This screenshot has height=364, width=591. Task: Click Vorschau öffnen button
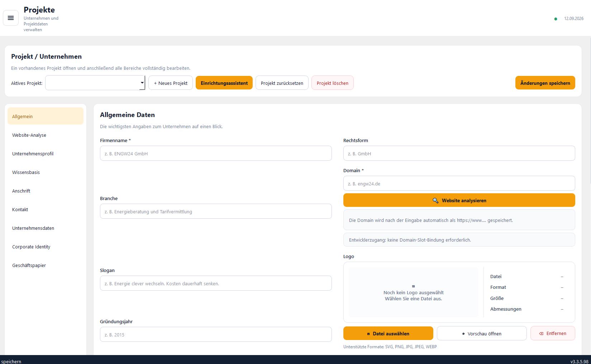point(482,333)
